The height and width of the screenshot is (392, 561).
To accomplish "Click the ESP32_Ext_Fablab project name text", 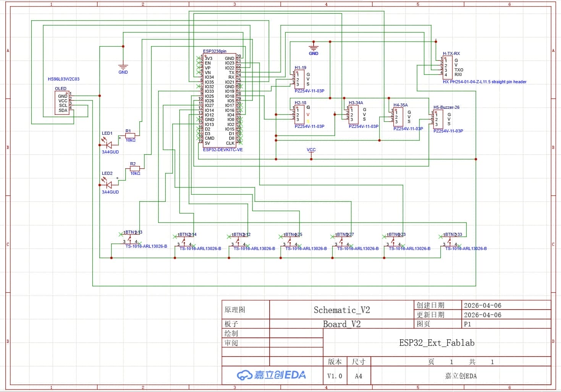I will pos(437,343).
